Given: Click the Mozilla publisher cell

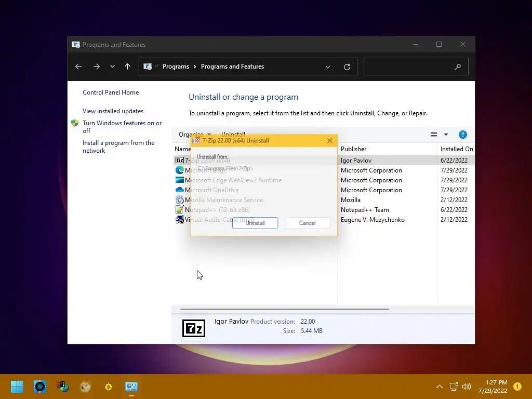Looking at the screenshot, I should pyautogui.click(x=351, y=200).
